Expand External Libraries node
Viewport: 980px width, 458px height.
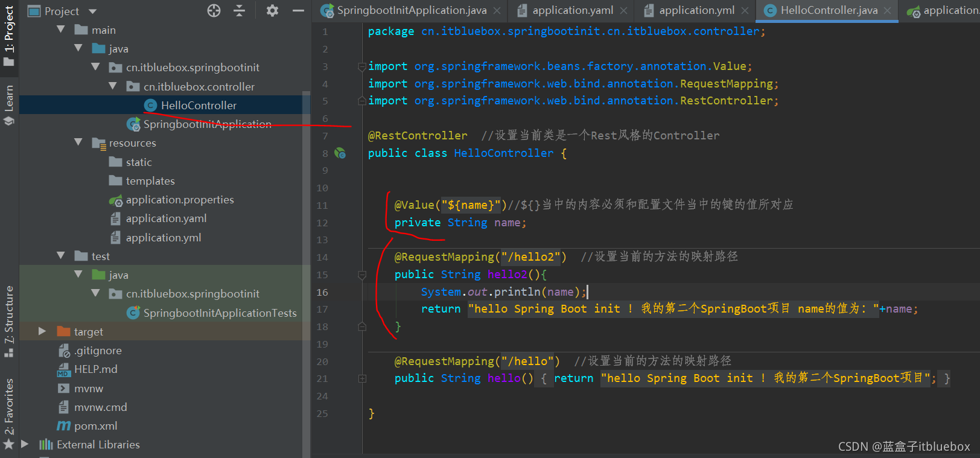pyautogui.click(x=25, y=444)
